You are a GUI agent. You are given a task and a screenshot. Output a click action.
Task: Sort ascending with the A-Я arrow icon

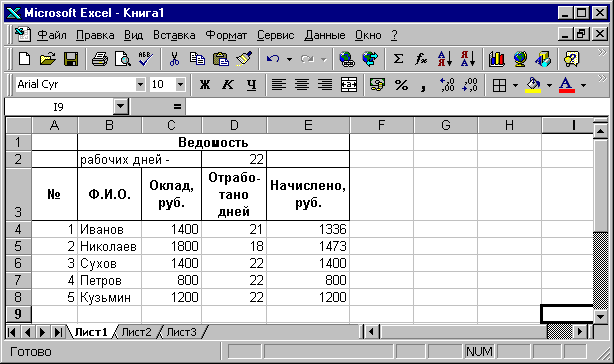pyautogui.click(x=445, y=59)
